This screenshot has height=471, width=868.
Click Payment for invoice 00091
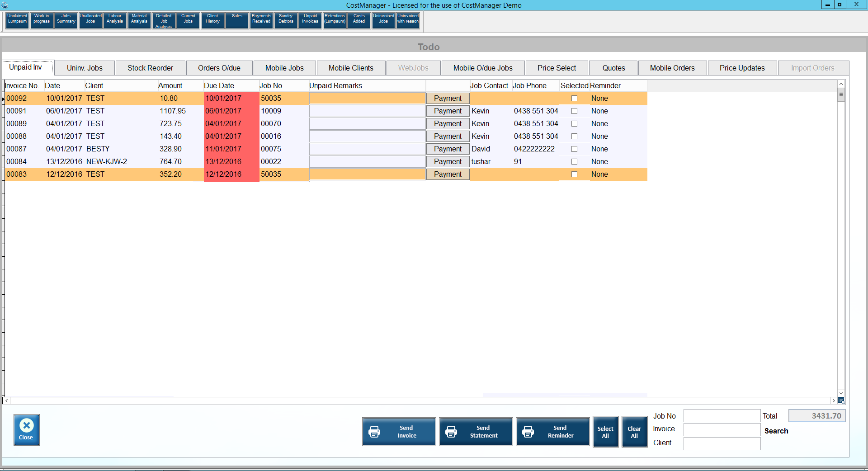click(448, 111)
